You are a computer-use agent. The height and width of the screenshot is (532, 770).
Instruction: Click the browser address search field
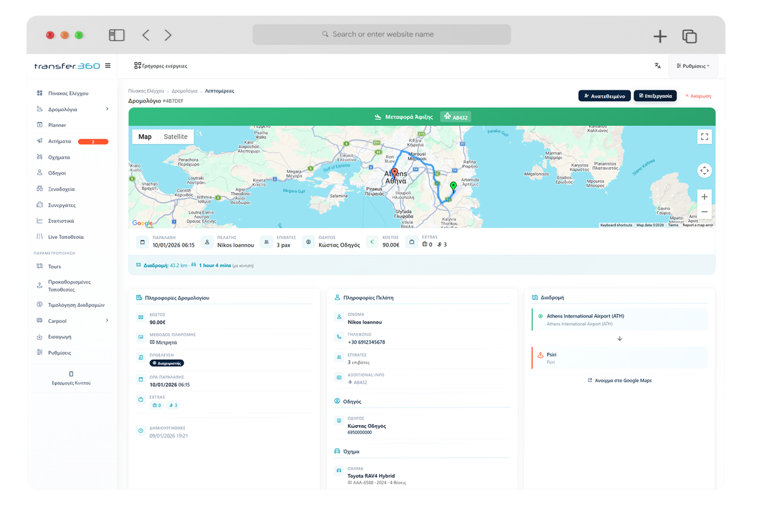tap(382, 34)
